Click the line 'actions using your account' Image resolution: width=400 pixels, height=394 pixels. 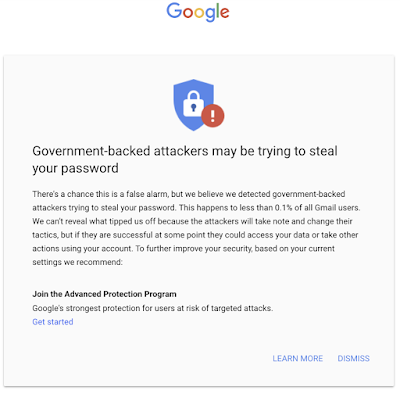[x=183, y=249]
